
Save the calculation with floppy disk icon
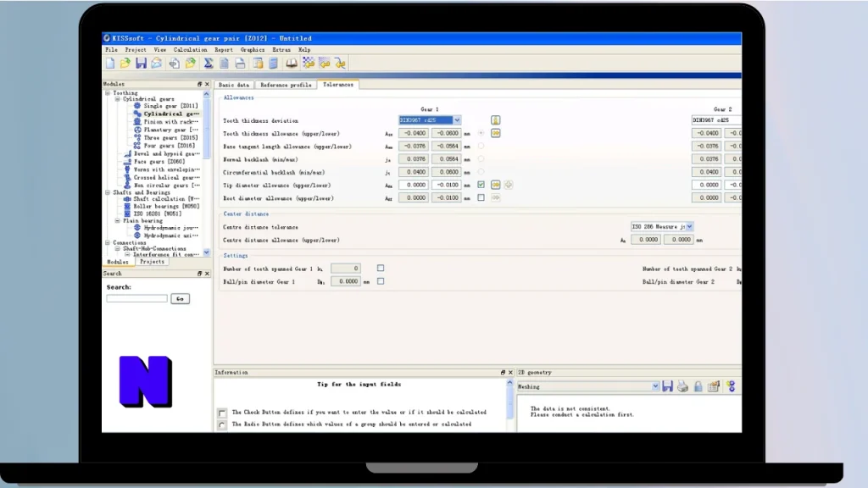tap(142, 63)
